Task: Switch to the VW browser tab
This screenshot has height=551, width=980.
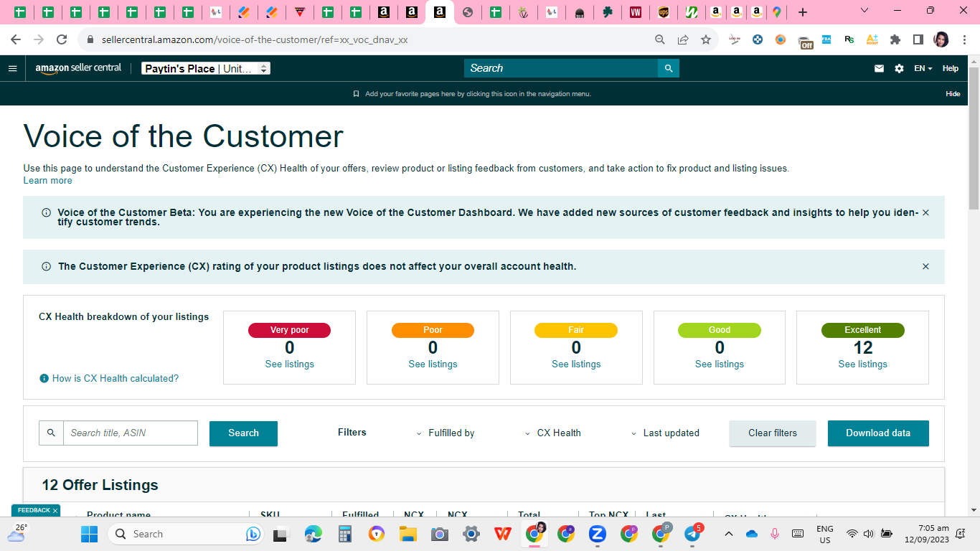Action: [x=635, y=12]
